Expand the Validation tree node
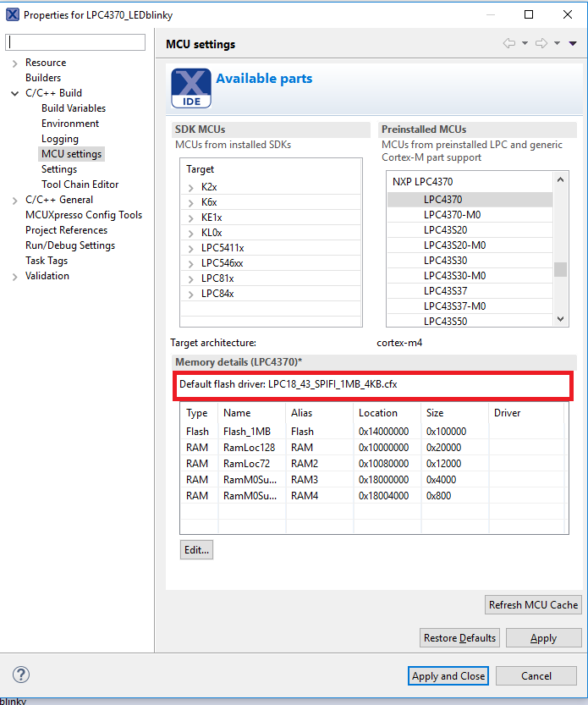Image resolution: width=588 pixels, height=705 pixels. tap(15, 277)
